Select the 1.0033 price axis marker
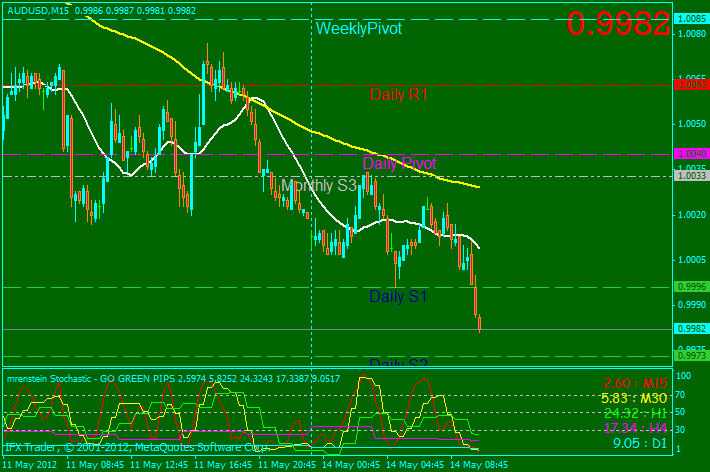This screenshot has height=472, width=710. coord(691,175)
